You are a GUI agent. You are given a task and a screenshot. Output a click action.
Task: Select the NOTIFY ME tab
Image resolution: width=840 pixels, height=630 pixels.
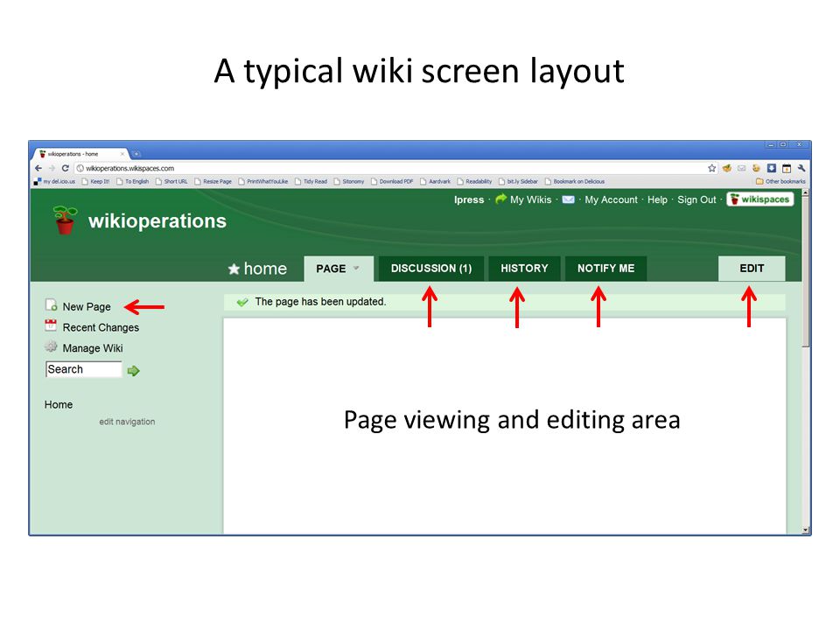coord(605,269)
